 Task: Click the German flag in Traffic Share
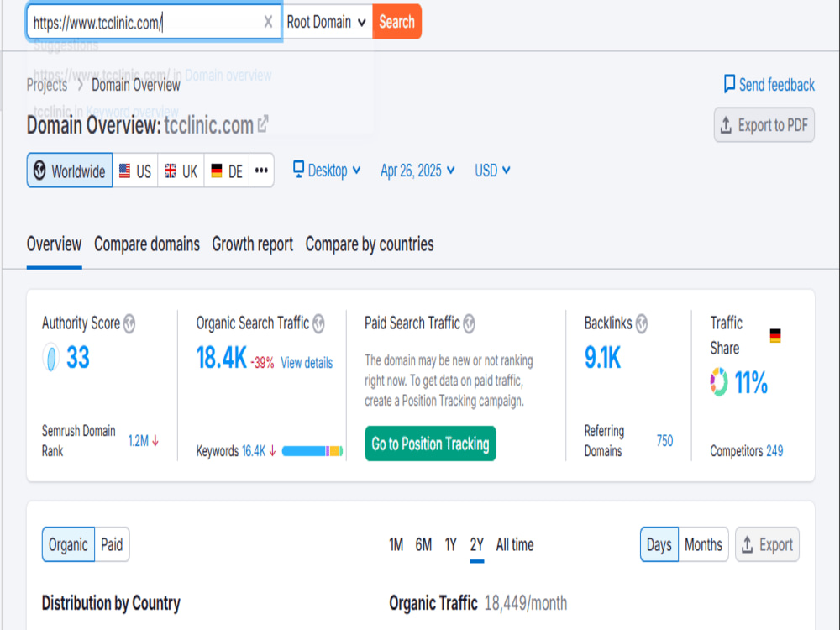[774, 336]
